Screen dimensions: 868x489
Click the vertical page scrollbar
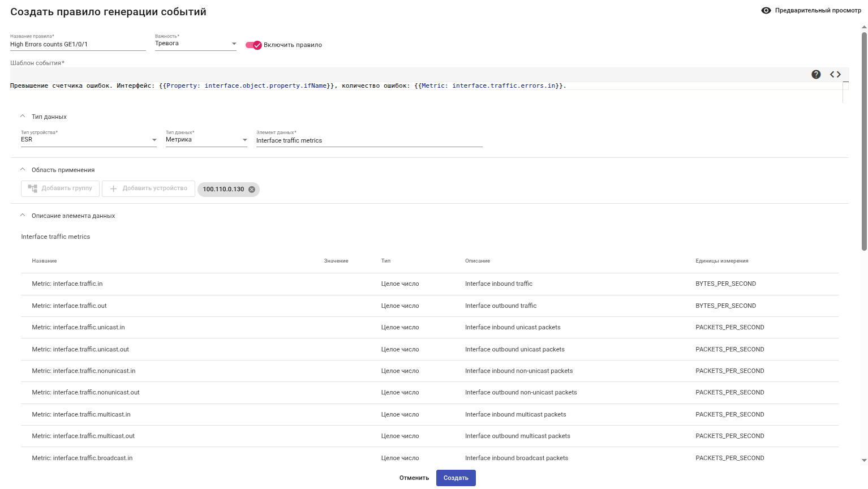[864, 141]
